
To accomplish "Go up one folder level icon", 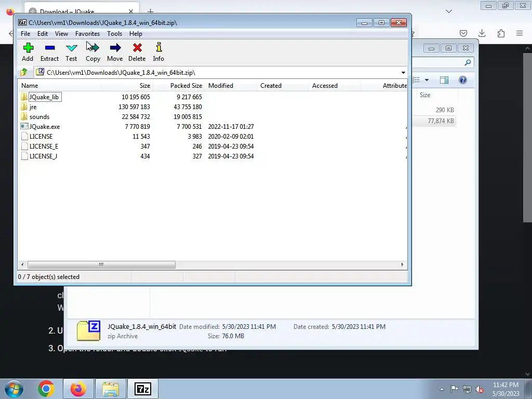I will point(24,72).
